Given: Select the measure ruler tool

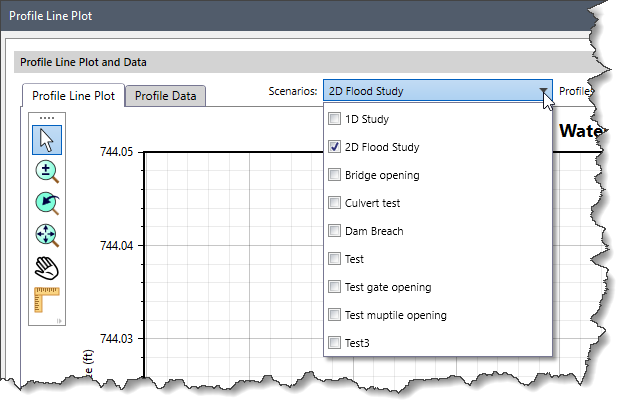Looking at the screenshot, I should (x=46, y=299).
